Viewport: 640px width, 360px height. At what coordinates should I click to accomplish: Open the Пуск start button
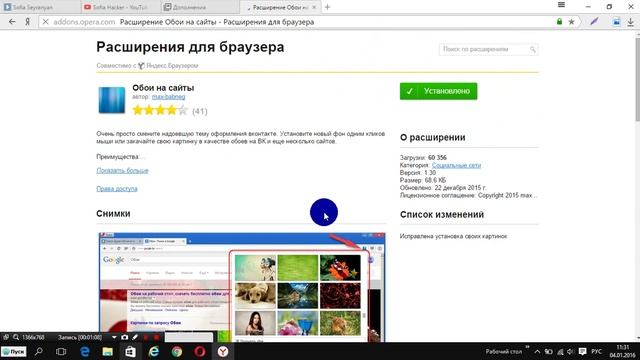click(x=13, y=351)
